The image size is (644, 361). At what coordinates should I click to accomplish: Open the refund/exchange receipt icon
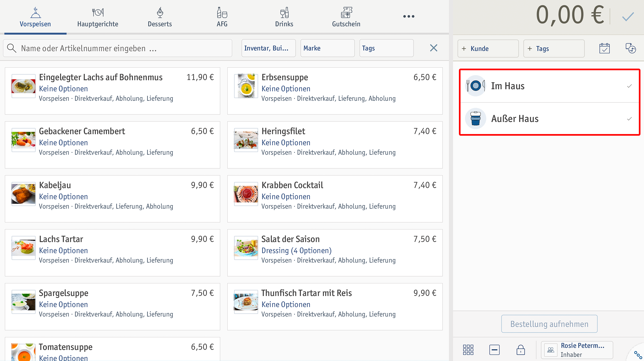(x=631, y=48)
